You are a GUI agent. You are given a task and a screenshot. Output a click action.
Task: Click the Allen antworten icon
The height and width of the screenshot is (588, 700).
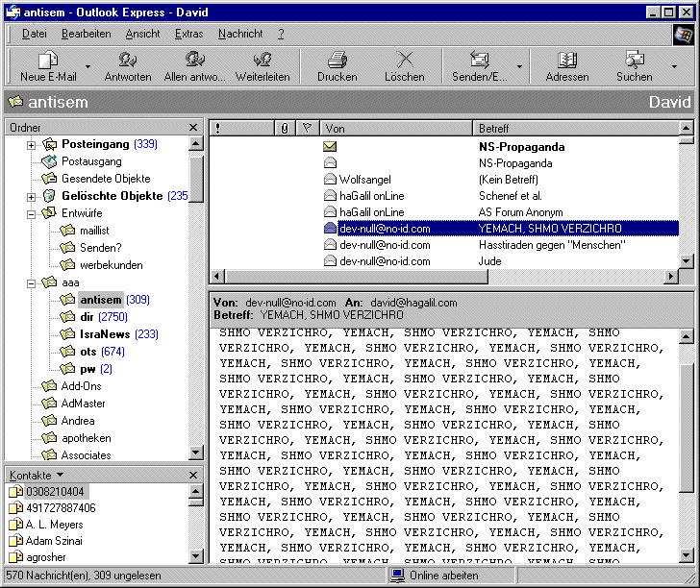195,61
